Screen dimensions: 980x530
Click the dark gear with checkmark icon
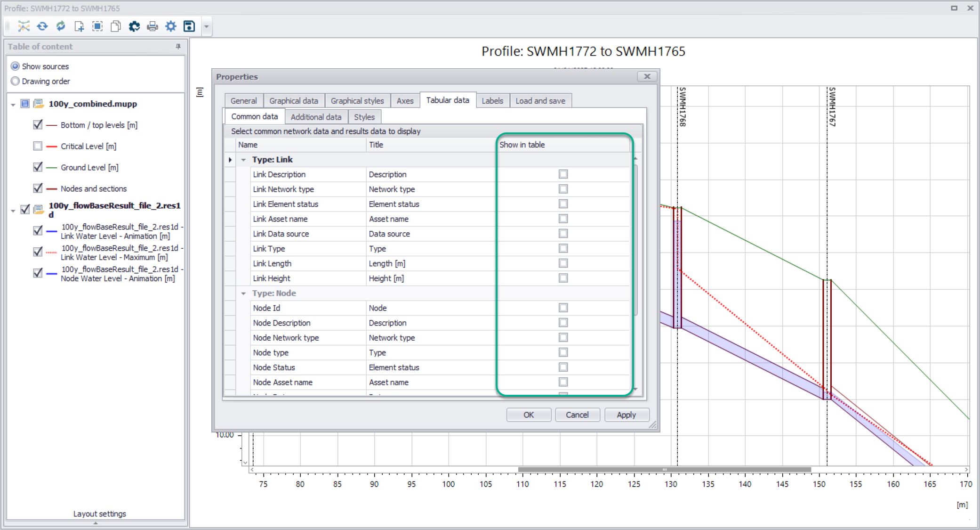134,26
